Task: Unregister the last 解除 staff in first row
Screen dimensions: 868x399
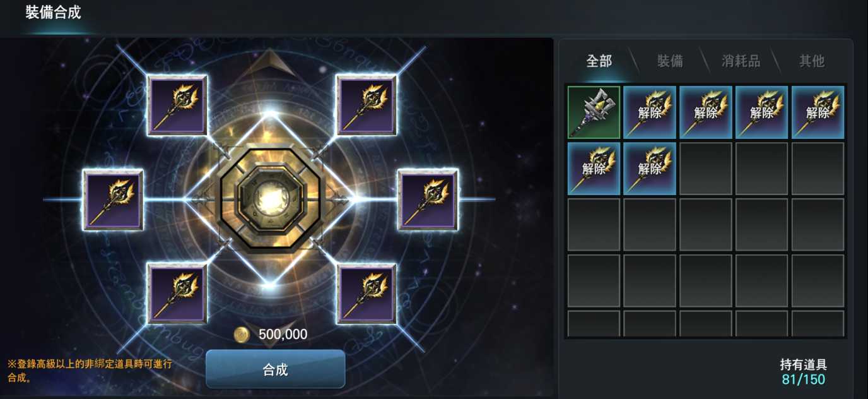Action: 818,112
